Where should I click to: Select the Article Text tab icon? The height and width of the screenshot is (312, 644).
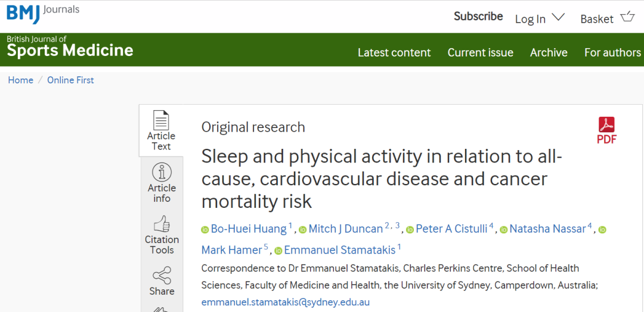coord(161,120)
